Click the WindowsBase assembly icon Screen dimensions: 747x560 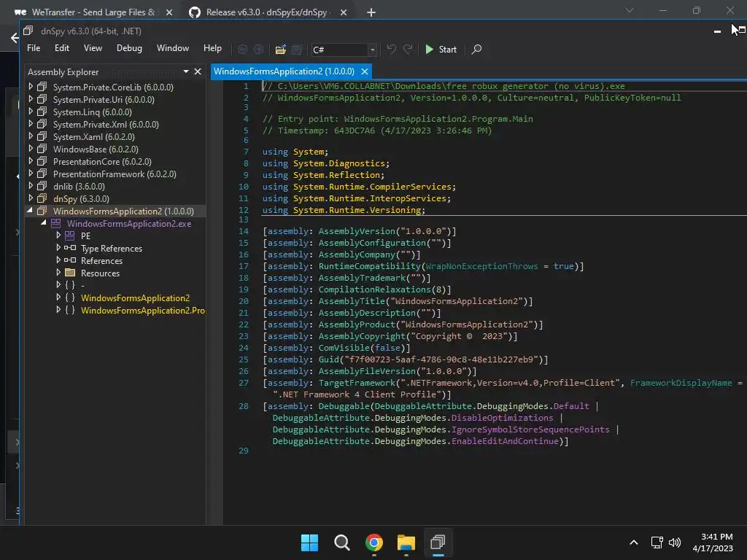[x=42, y=149]
